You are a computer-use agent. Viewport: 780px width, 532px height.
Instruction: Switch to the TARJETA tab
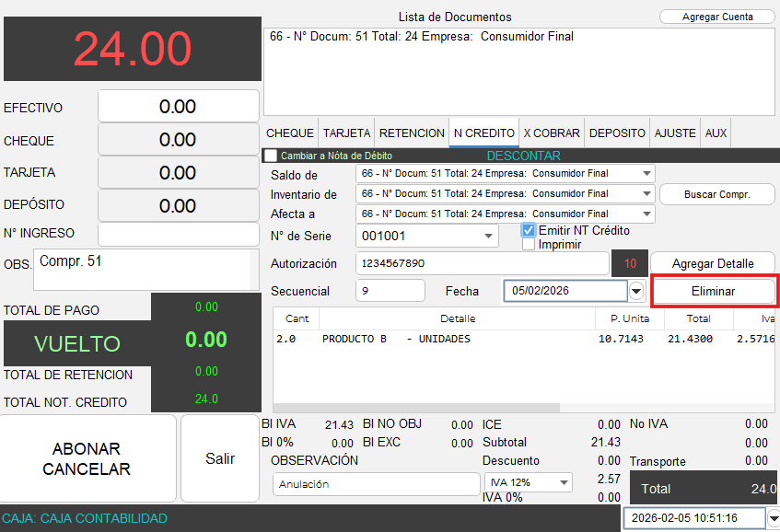pyautogui.click(x=346, y=133)
